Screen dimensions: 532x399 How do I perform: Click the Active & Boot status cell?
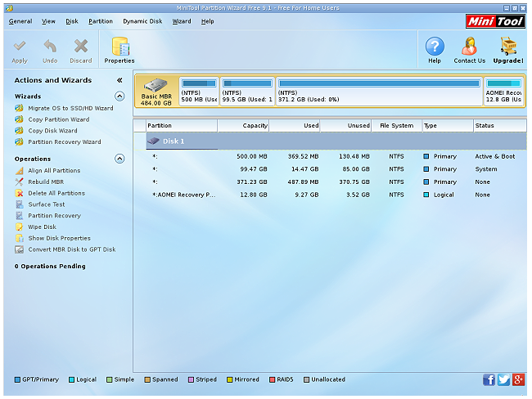coord(495,156)
